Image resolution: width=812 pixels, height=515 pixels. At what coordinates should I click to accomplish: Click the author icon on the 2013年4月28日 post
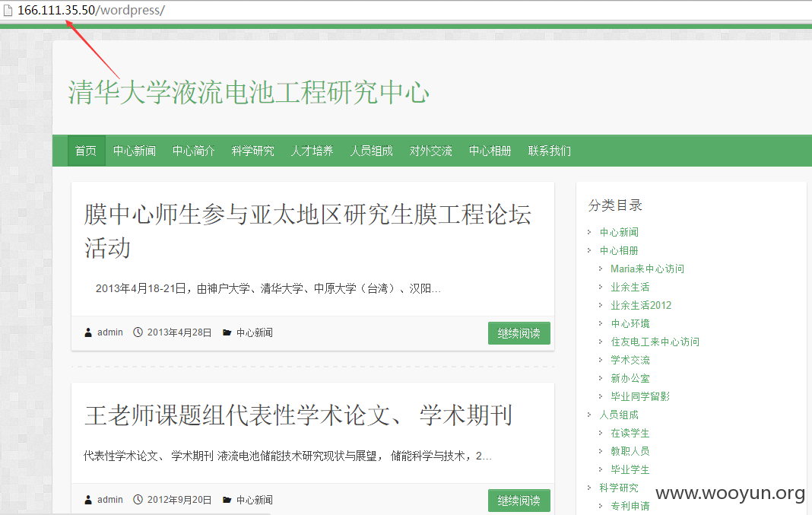pos(88,332)
